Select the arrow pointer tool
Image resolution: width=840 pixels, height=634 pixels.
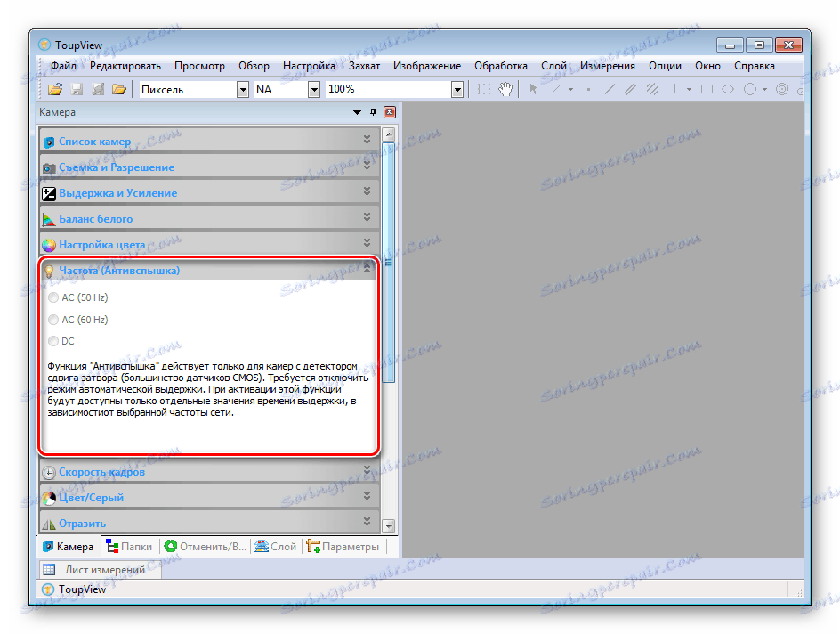[x=533, y=90]
